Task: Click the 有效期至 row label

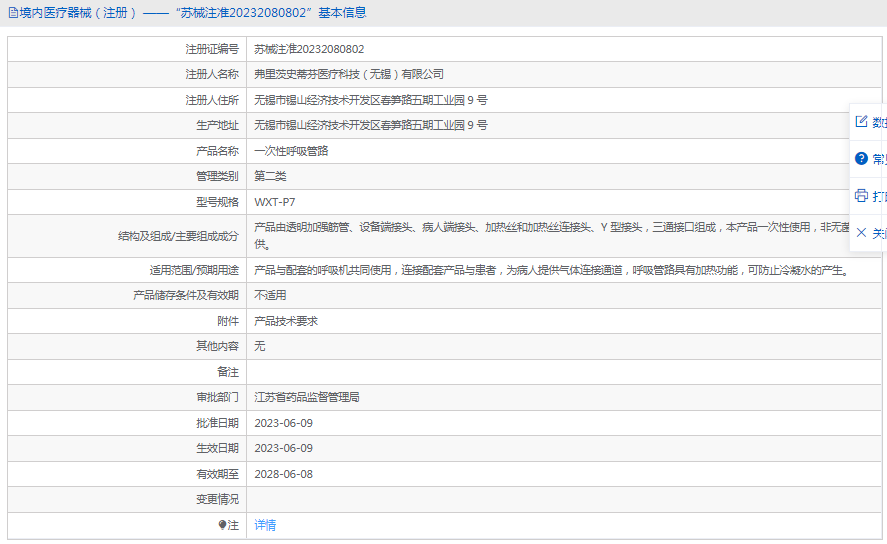Action: (x=217, y=474)
